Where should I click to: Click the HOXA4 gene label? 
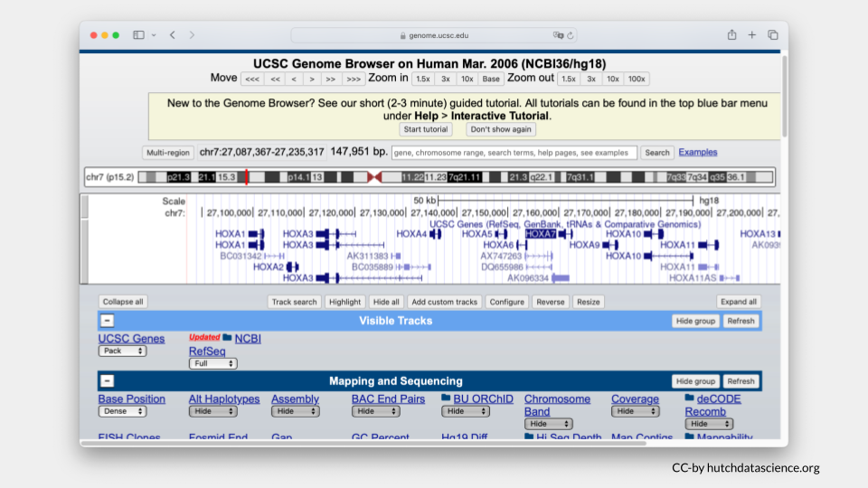[411, 234]
